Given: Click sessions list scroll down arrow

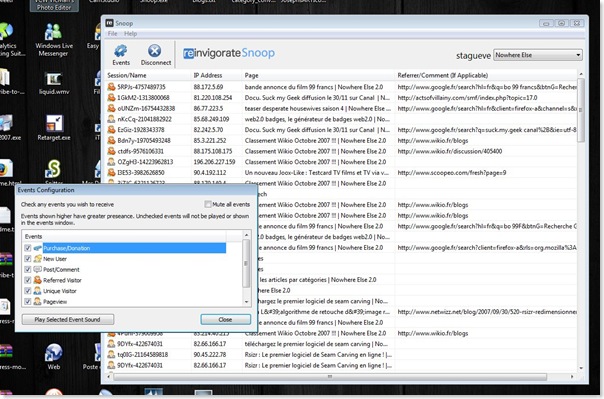Looking at the screenshot, I should click(x=581, y=368).
